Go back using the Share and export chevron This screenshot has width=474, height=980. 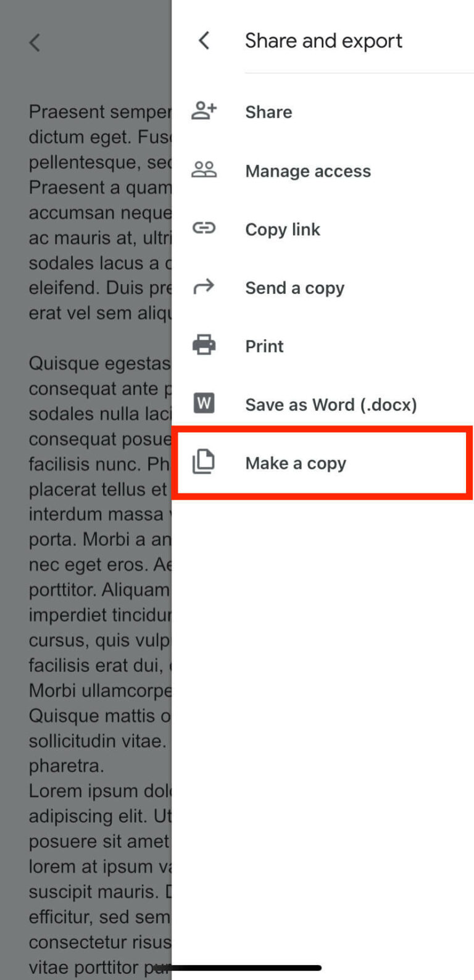pos(204,41)
